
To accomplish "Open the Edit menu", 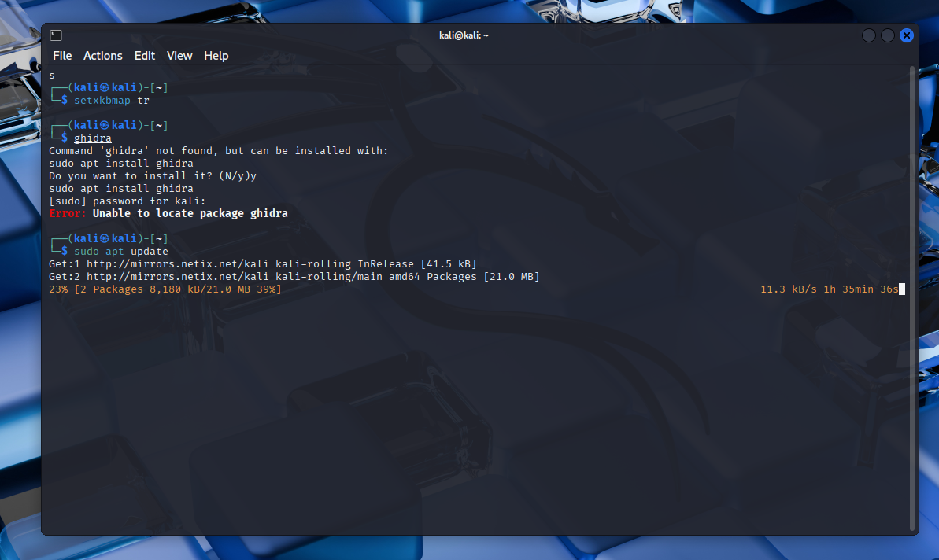I will (144, 56).
